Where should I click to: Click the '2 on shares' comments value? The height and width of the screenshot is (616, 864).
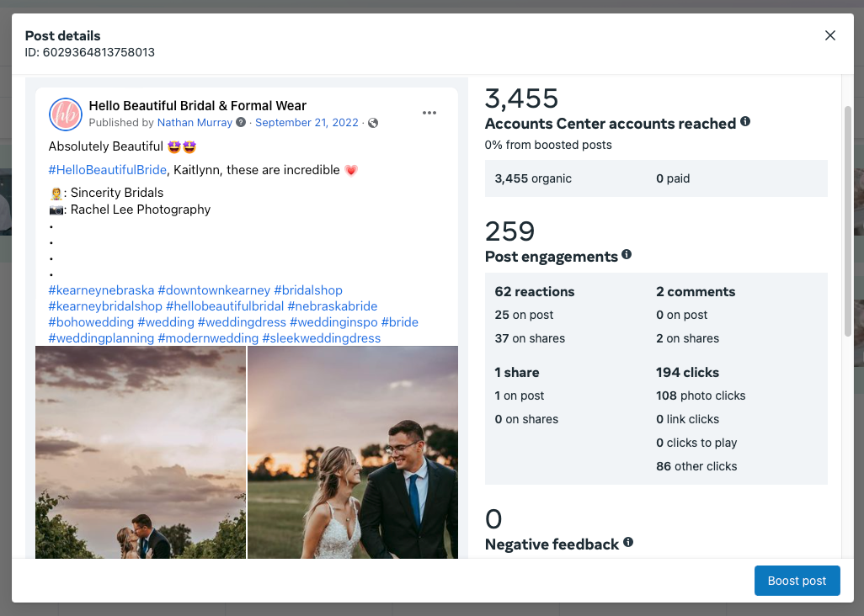click(687, 338)
